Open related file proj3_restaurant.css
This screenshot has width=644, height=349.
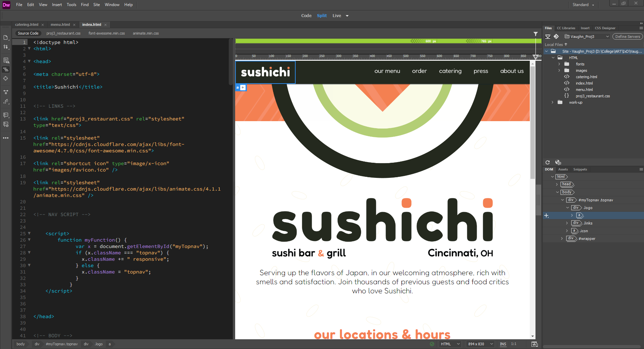pyautogui.click(x=63, y=33)
